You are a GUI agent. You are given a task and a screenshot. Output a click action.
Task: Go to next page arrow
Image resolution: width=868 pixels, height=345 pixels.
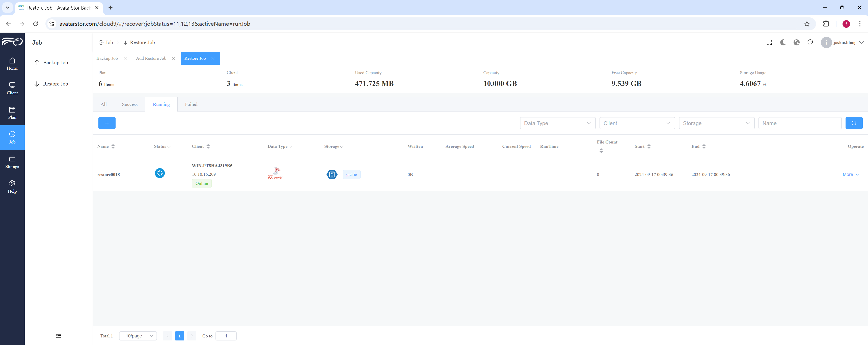click(192, 336)
